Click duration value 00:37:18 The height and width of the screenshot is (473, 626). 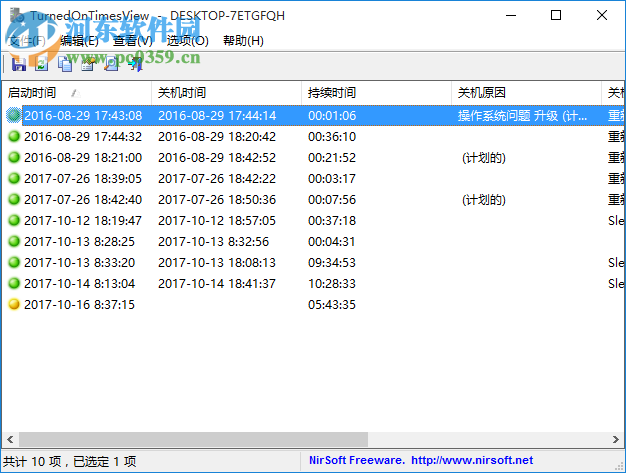pos(332,220)
